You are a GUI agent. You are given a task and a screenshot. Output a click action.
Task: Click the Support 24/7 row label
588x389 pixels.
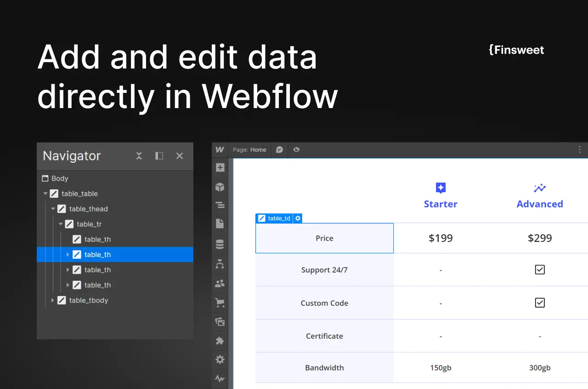pyautogui.click(x=324, y=270)
